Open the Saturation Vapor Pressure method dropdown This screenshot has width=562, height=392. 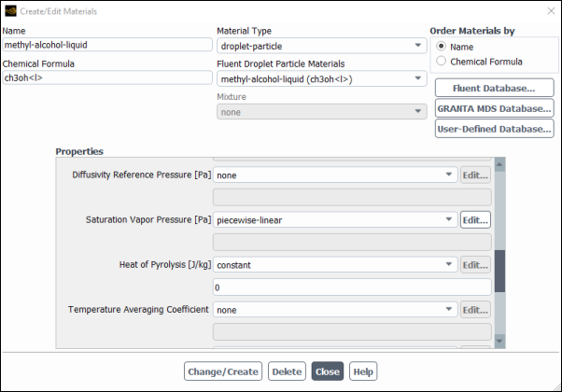(x=334, y=220)
